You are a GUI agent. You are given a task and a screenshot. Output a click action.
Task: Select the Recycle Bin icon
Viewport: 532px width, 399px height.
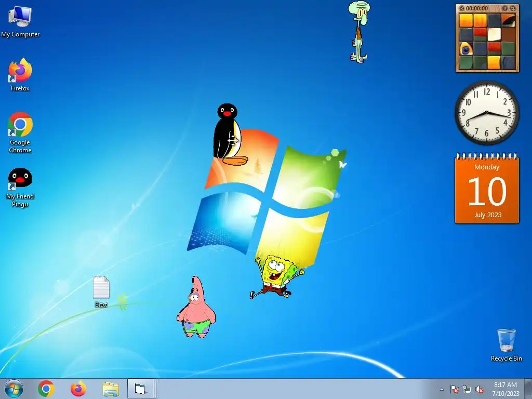(506, 344)
